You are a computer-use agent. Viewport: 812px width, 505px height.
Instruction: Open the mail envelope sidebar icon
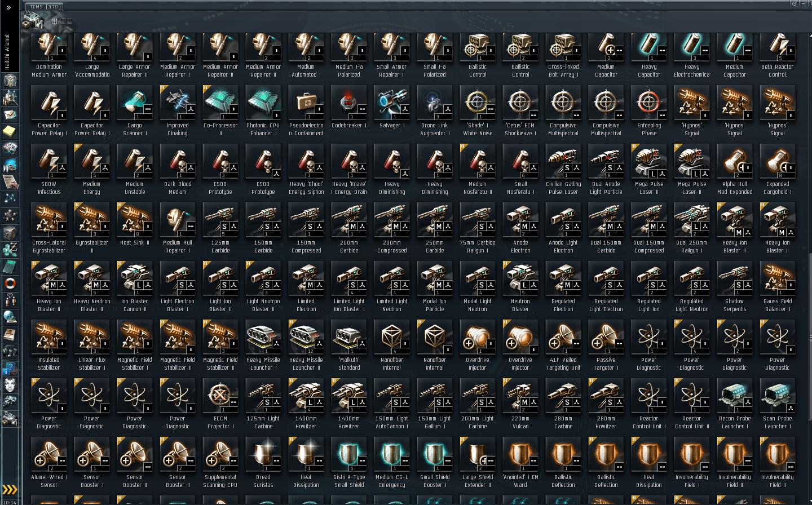(x=10, y=114)
